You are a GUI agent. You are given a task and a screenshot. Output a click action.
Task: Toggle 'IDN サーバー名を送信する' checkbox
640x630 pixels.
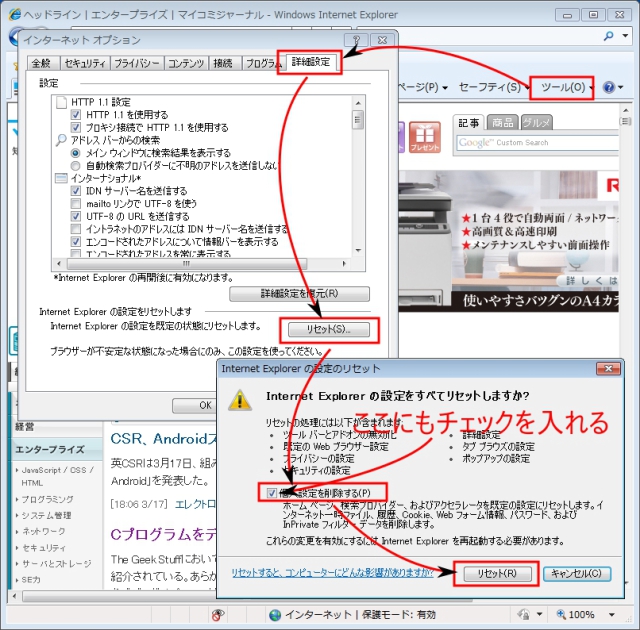point(76,191)
